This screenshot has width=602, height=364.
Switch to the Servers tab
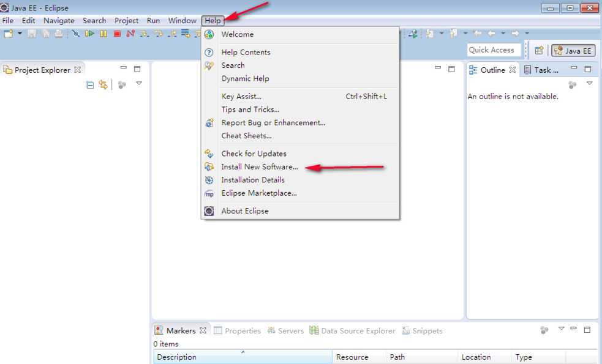point(285,330)
